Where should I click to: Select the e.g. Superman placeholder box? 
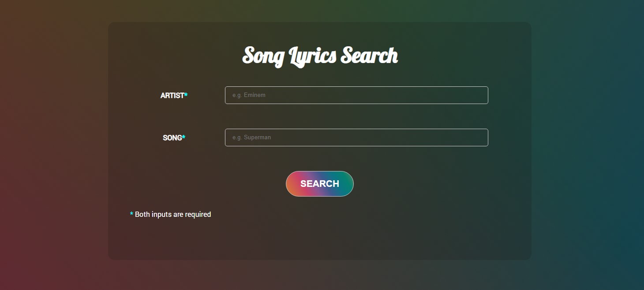251,137
